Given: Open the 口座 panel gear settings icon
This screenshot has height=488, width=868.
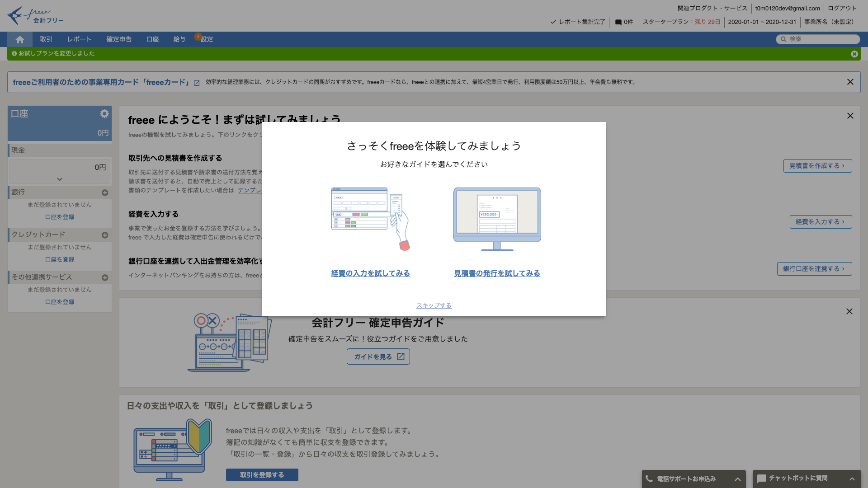Looking at the screenshot, I should 104,114.
